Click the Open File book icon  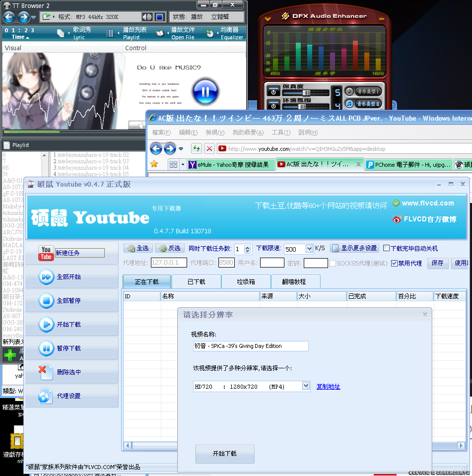point(160,33)
